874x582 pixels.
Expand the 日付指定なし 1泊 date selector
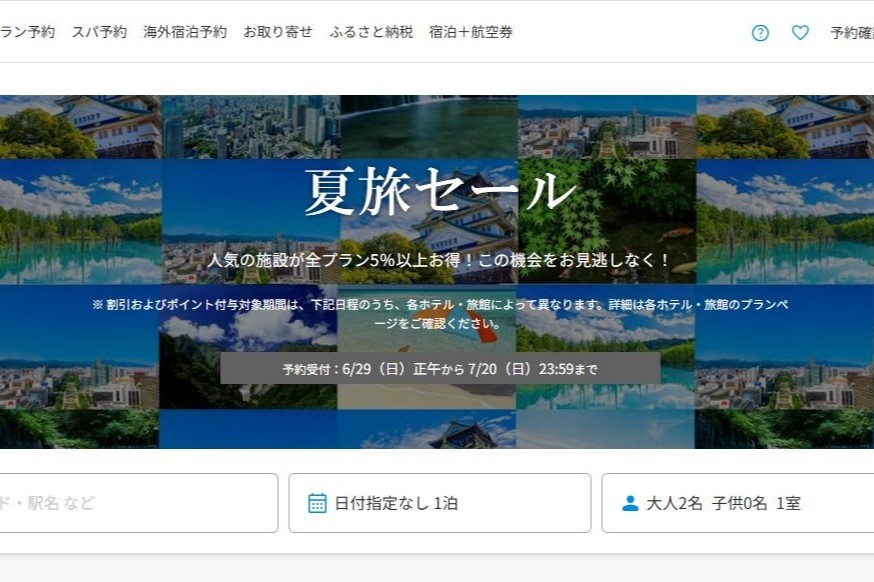[440, 503]
